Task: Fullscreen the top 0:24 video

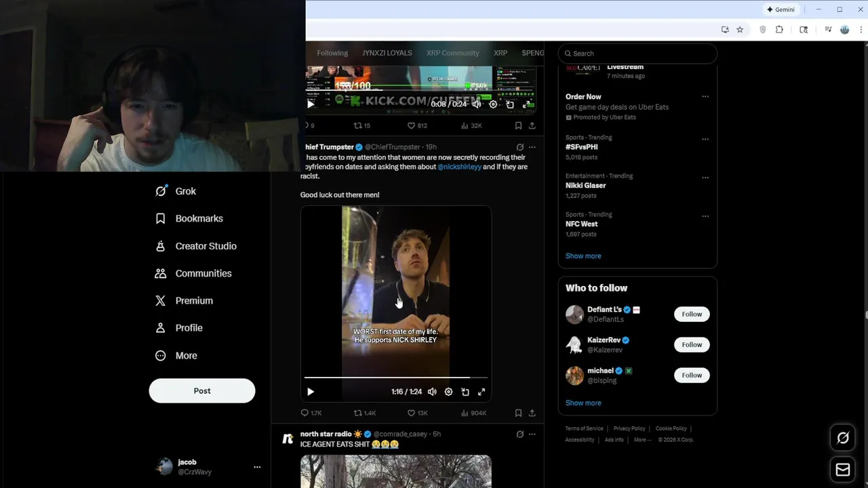Action: (x=527, y=104)
